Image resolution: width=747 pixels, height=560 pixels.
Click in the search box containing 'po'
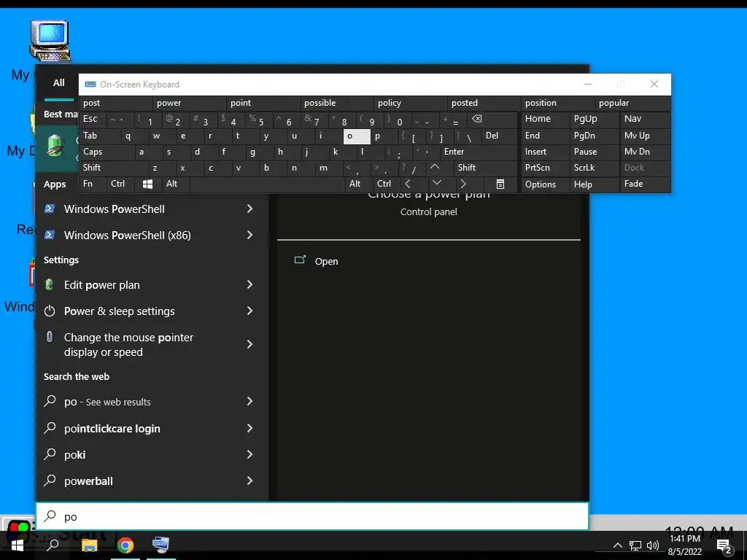click(x=312, y=516)
